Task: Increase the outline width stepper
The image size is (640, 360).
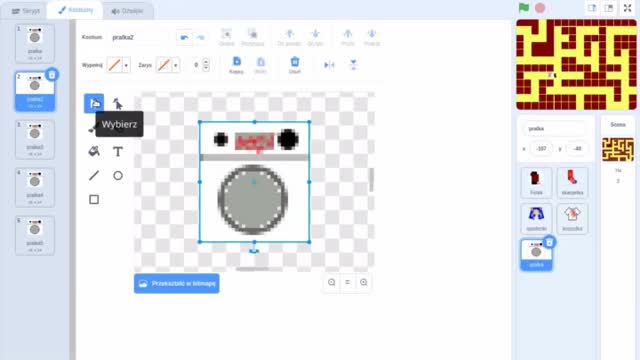Action: click(206, 62)
